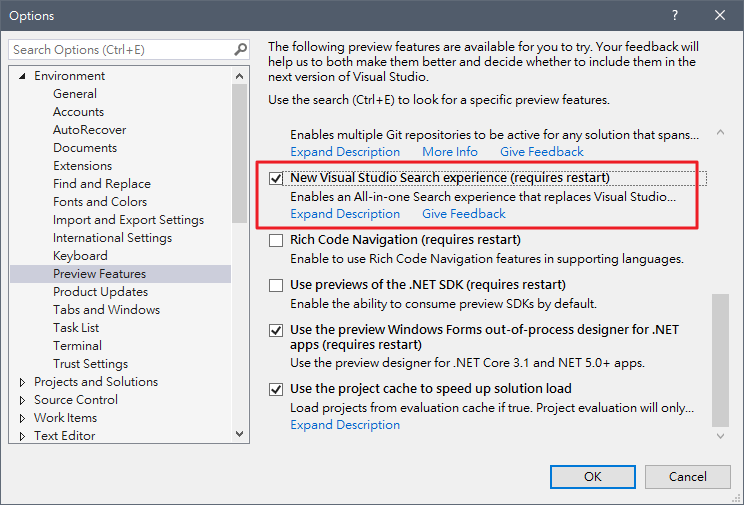The width and height of the screenshot is (744, 505).
Task: Select Terminal options page
Action: [x=77, y=346]
